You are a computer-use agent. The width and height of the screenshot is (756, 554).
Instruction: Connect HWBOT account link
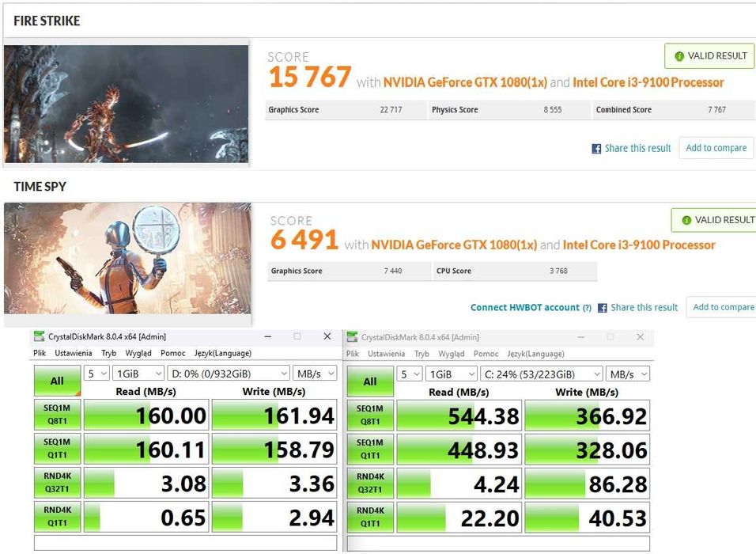(x=525, y=307)
